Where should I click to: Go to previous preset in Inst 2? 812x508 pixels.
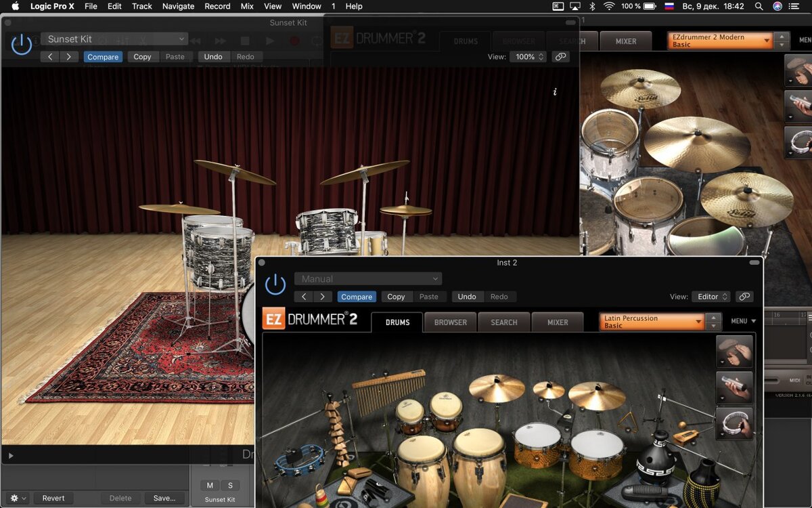304,297
